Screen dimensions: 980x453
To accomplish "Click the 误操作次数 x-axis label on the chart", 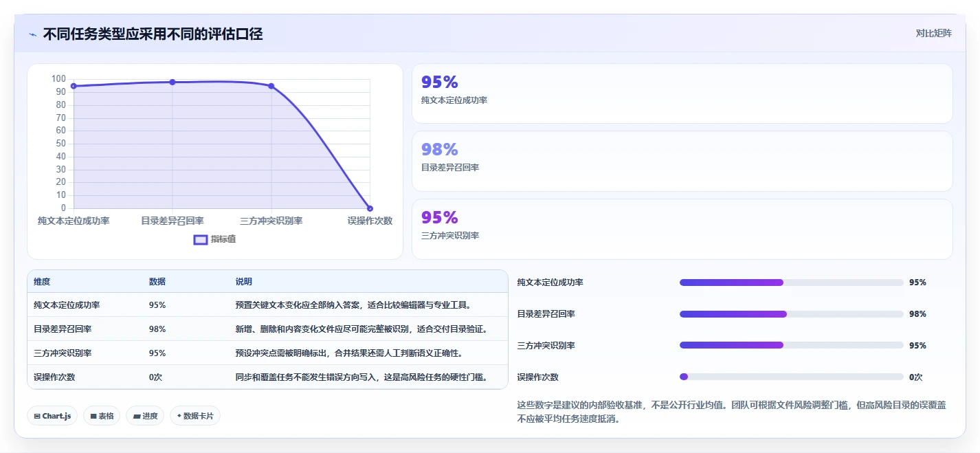I will 370,221.
